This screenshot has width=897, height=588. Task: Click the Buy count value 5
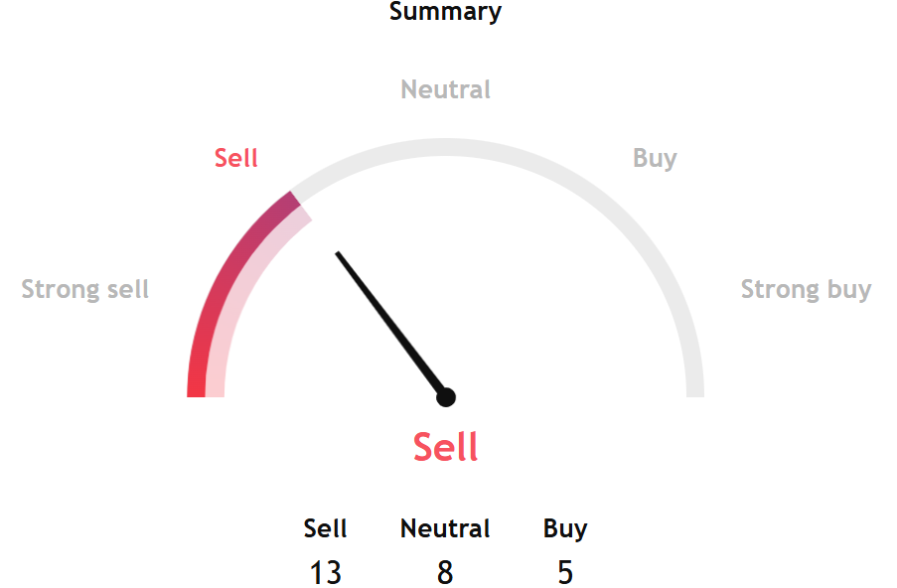click(565, 572)
